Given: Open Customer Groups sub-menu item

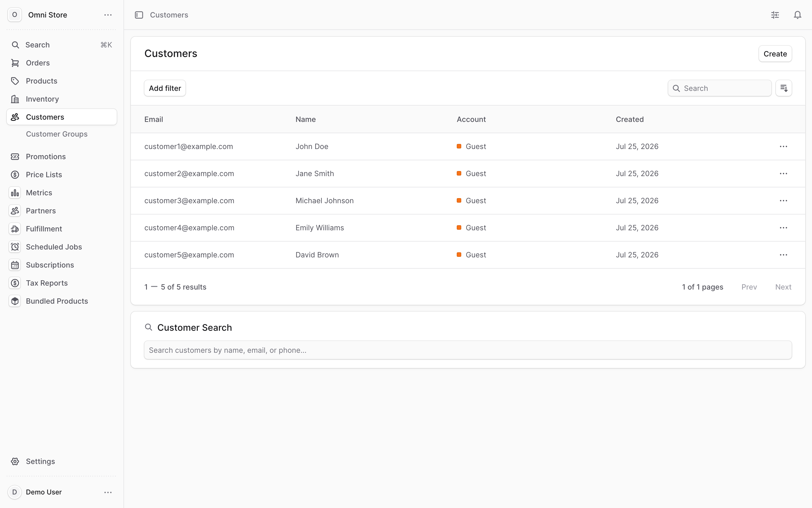Looking at the screenshot, I should pos(57,134).
